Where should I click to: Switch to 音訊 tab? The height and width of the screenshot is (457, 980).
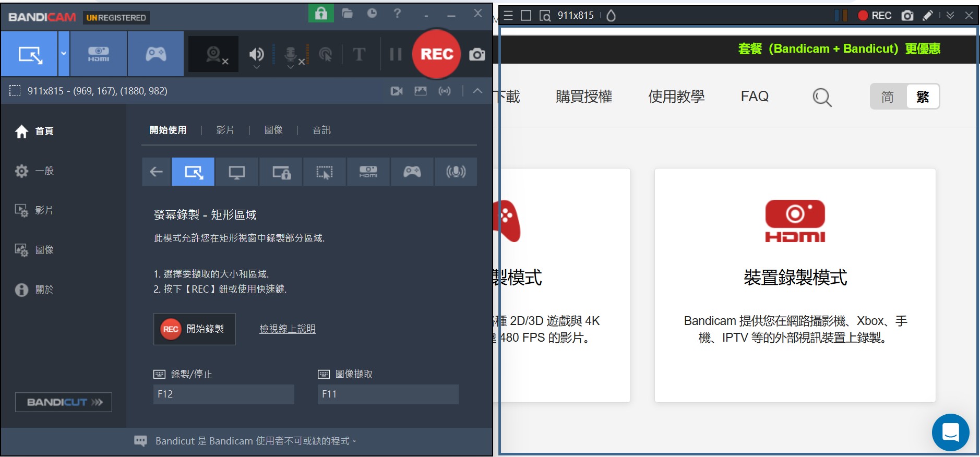tap(321, 130)
